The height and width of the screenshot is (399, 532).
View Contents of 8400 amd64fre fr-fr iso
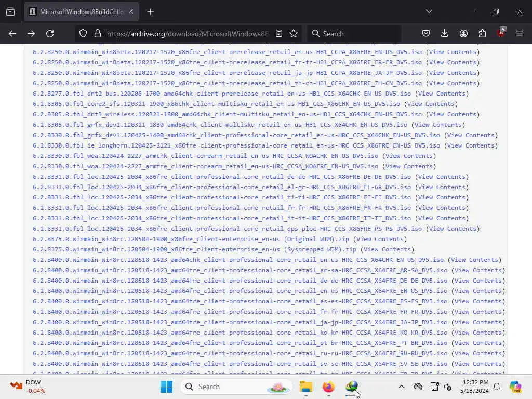click(478, 312)
